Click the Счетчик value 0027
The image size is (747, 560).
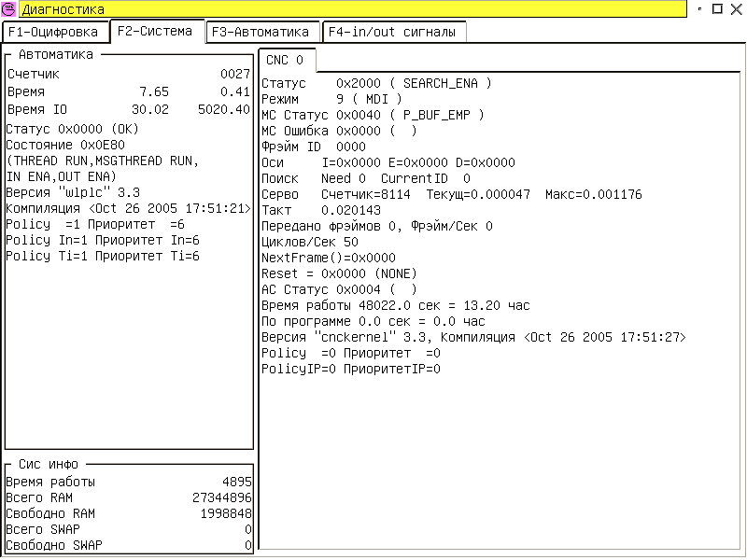tap(234, 74)
